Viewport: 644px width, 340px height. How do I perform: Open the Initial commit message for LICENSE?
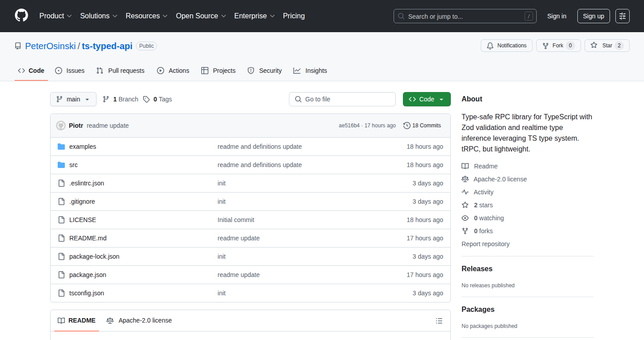click(236, 220)
